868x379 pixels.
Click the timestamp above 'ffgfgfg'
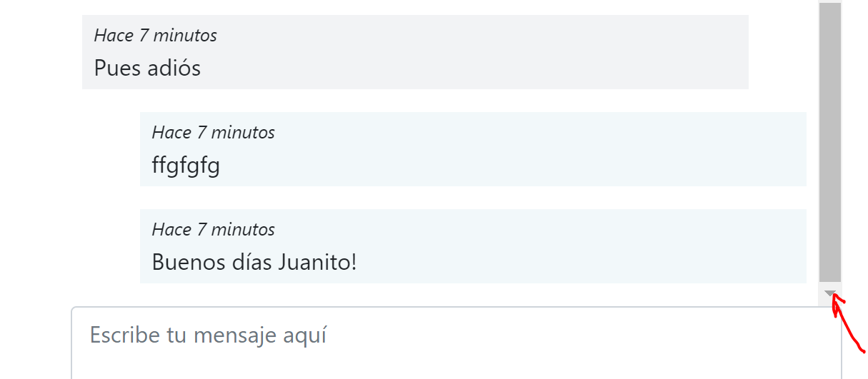click(214, 132)
